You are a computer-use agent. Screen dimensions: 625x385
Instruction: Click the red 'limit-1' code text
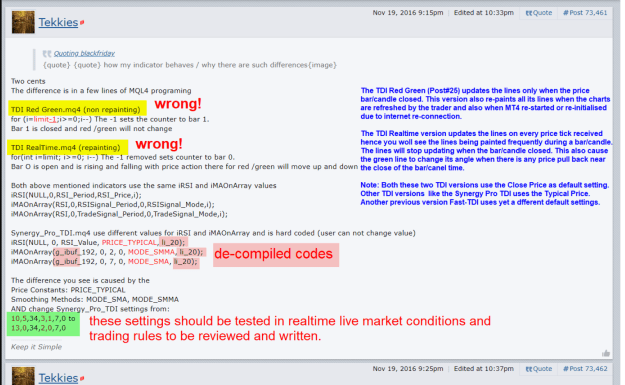pos(45,119)
